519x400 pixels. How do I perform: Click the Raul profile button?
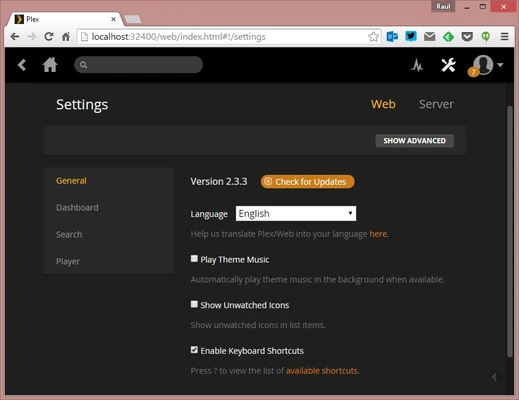[x=443, y=6]
